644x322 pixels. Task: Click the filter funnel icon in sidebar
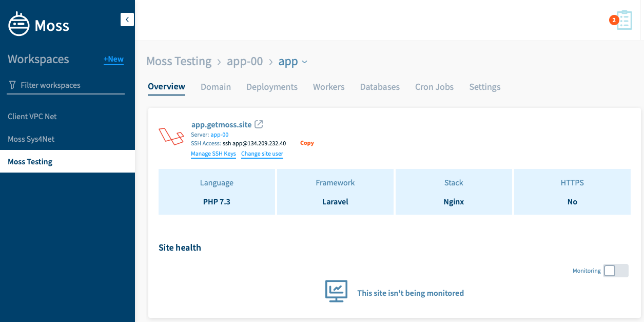12,85
